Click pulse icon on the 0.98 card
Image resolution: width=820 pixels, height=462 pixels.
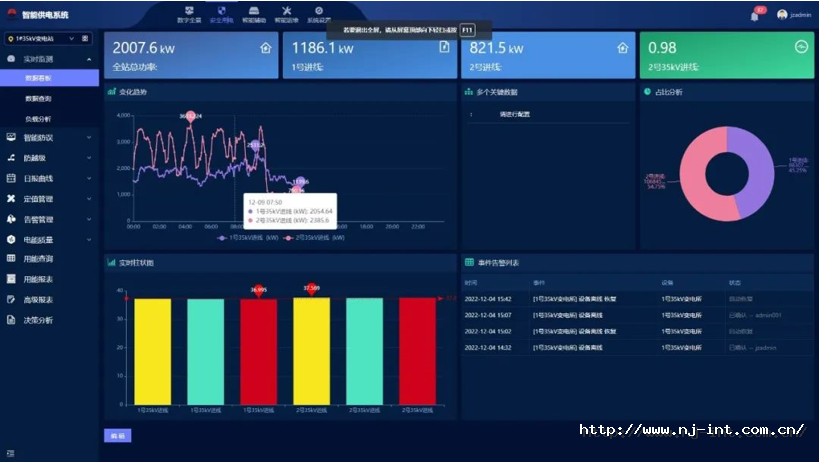coord(800,47)
